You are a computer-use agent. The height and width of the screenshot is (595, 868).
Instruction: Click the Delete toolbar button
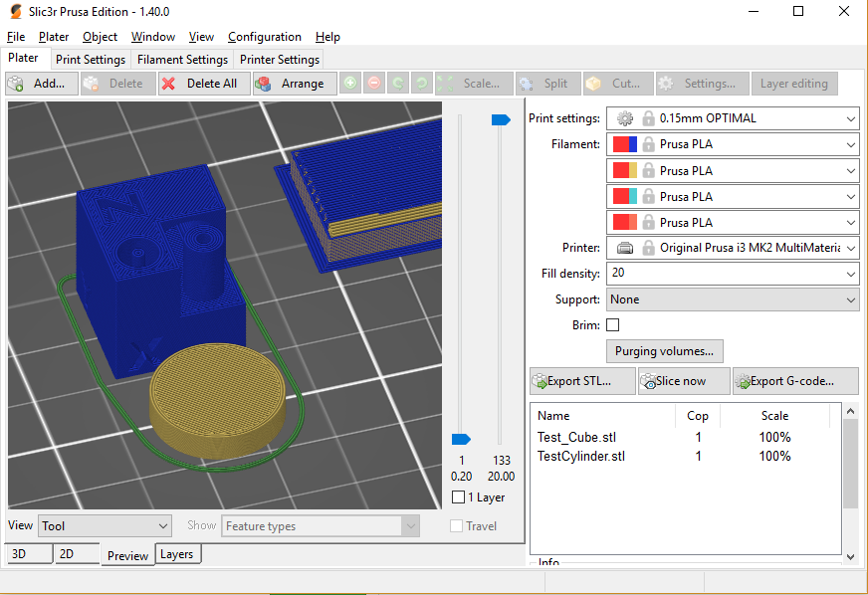click(117, 84)
